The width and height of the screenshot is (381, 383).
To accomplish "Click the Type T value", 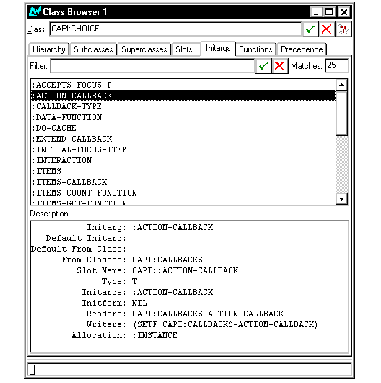I will 134,281.
